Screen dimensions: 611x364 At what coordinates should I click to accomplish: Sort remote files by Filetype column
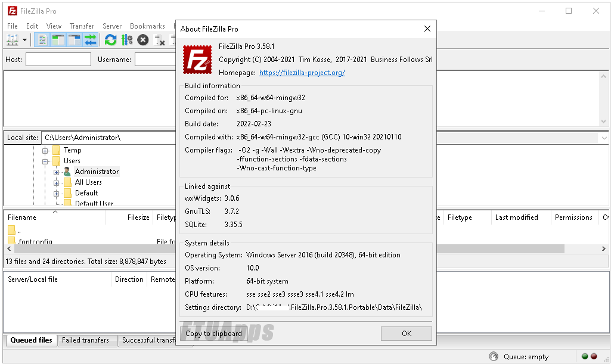pyautogui.click(x=467, y=217)
